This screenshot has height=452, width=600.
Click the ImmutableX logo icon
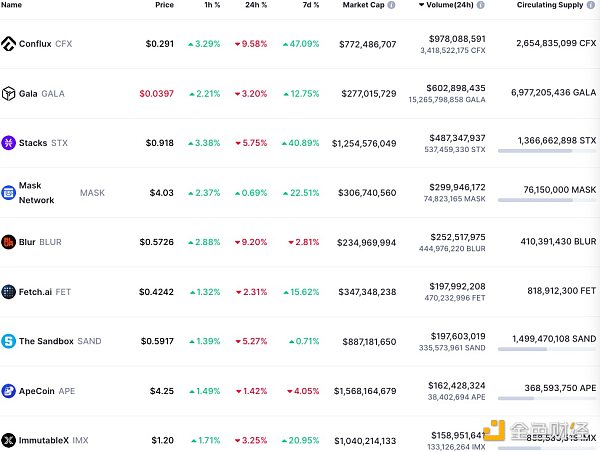pyautogui.click(x=9, y=439)
